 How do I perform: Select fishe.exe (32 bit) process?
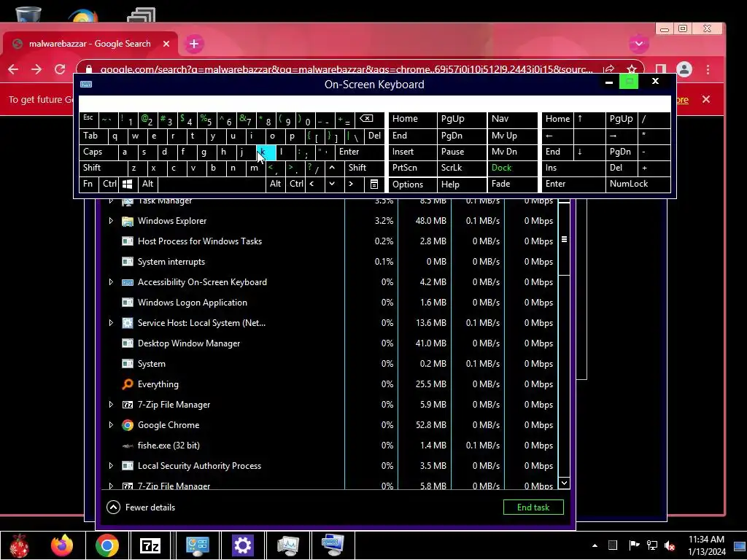coord(329,446)
